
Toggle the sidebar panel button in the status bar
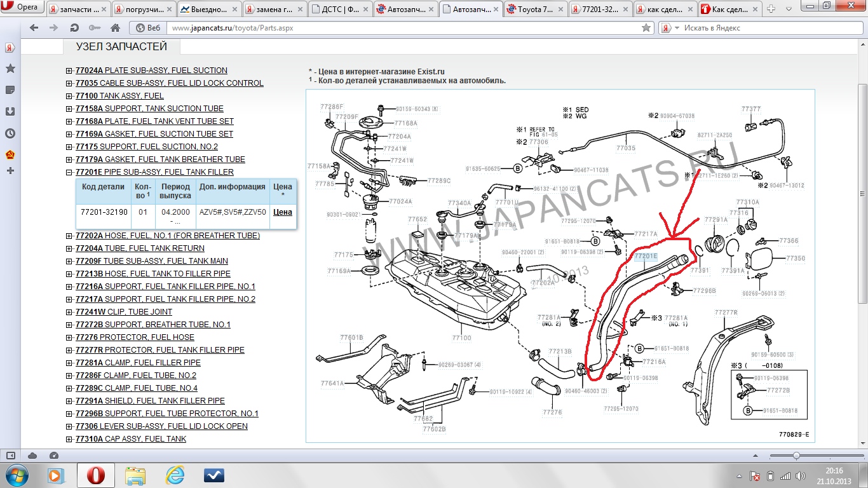click(x=10, y=456)
